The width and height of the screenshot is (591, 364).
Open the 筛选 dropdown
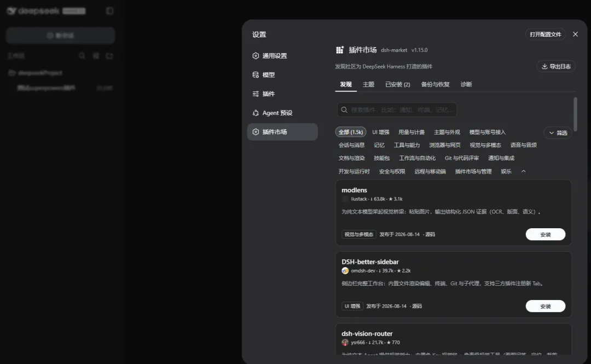[x=558, y=133]
